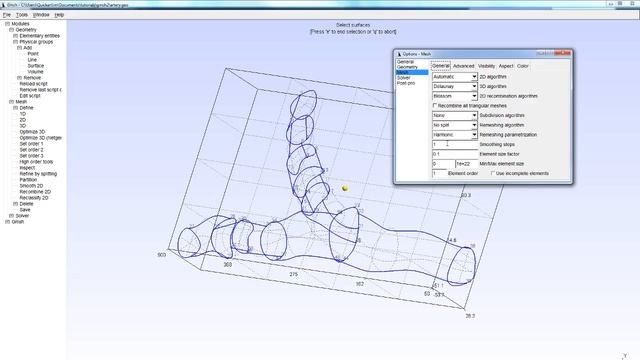Run 2D mesh from the Mesh tree
Viewport: 640px width, 360px height.
[22, 120]
